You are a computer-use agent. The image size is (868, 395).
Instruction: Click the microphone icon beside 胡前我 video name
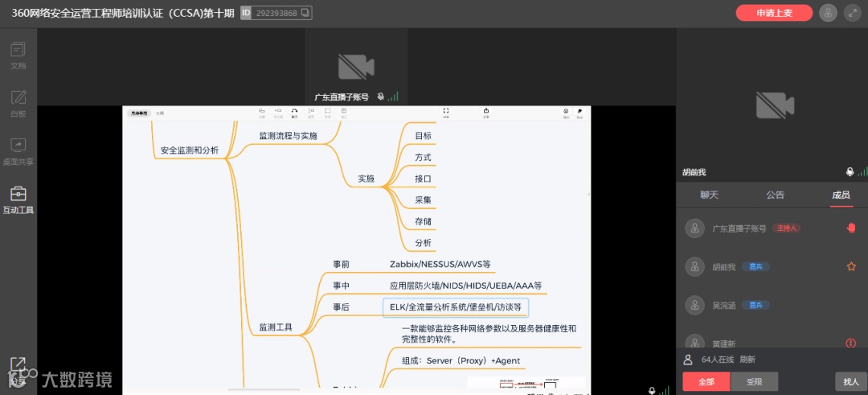click(x=850, y=171)
